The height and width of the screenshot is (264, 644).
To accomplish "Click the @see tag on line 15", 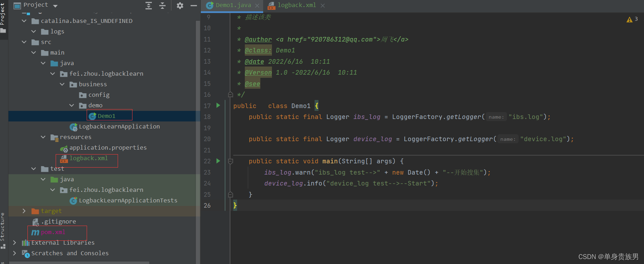I will (253, 84).
